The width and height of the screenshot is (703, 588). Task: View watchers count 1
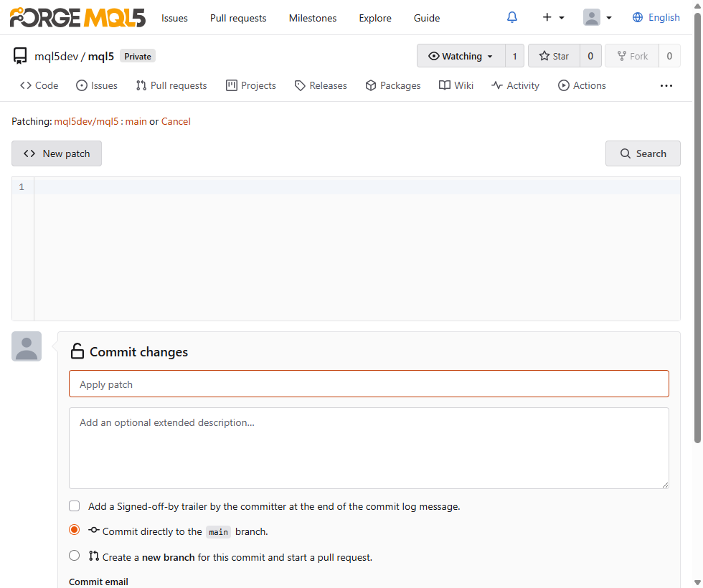click(515, 56)
